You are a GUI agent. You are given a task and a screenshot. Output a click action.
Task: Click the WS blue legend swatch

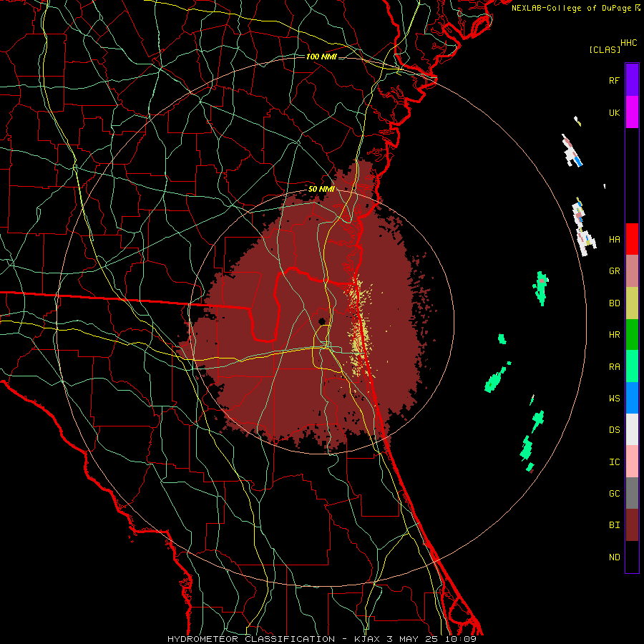(632, 398)
